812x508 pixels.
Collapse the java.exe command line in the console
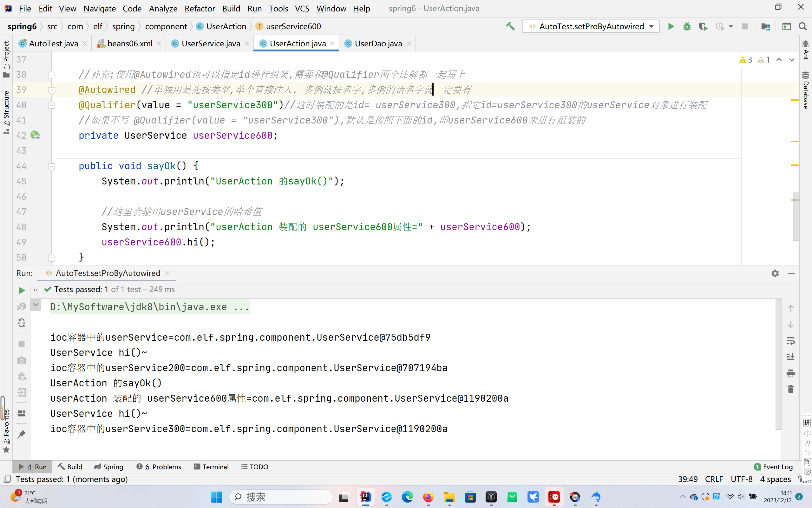[x=36, y=305]
